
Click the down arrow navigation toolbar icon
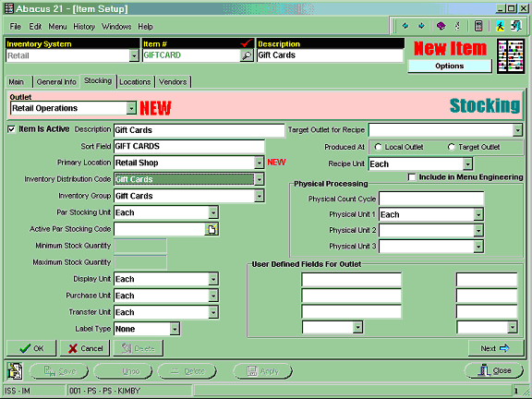tap(421, 26)
